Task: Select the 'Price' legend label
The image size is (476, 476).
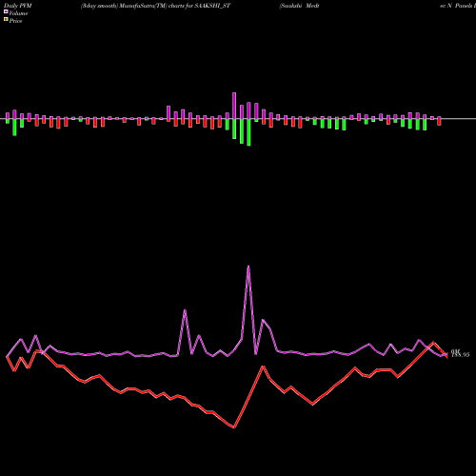Action: coord(15,21)
